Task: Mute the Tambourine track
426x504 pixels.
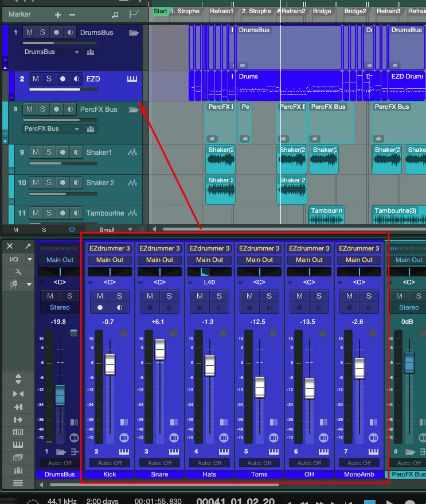Action: (36, 213)
